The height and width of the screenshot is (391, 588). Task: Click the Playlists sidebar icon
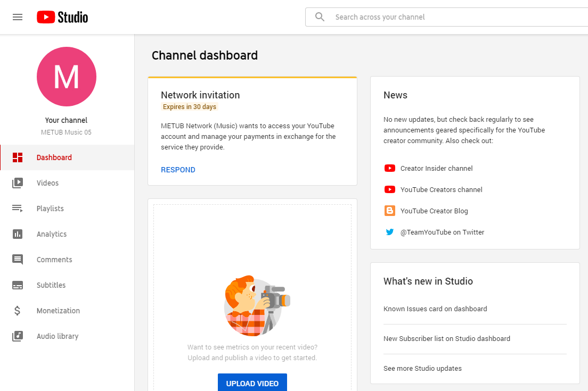18,208
